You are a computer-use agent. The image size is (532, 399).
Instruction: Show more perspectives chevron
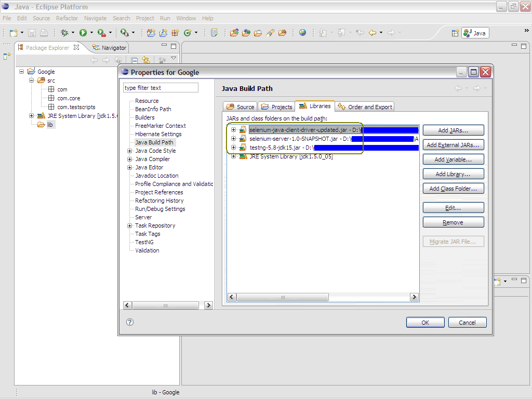tap(526, 31)
